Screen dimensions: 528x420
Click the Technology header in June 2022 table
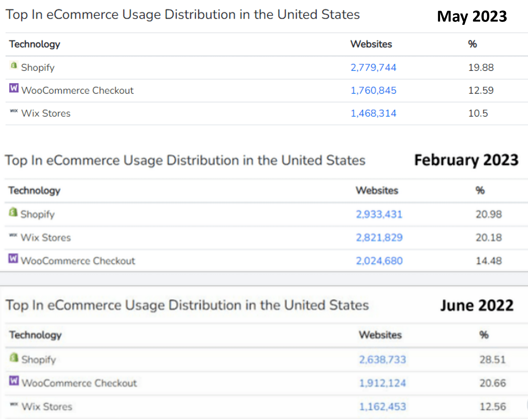[x=35, y=335]
